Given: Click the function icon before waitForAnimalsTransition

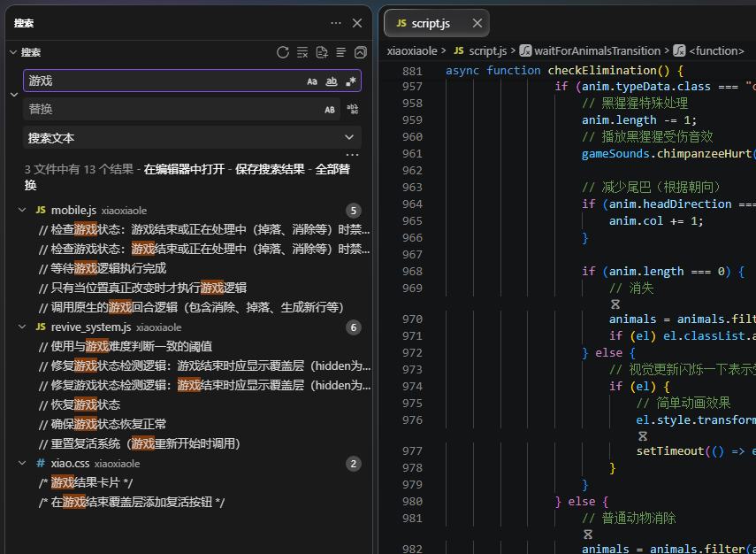Looking at the screenshot, I should coord(525,50).
